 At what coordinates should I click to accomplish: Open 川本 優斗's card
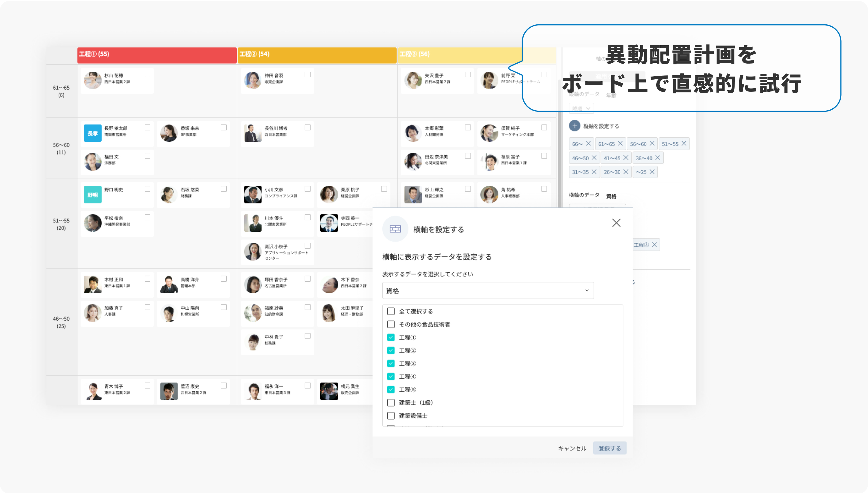pyautogui.click(x=277, y=224)
